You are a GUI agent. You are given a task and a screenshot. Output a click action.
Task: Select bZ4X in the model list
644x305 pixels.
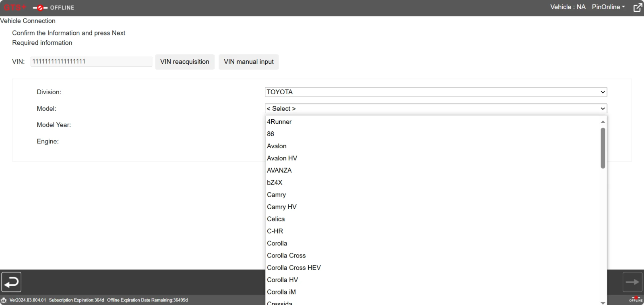[x=275, y=183]
